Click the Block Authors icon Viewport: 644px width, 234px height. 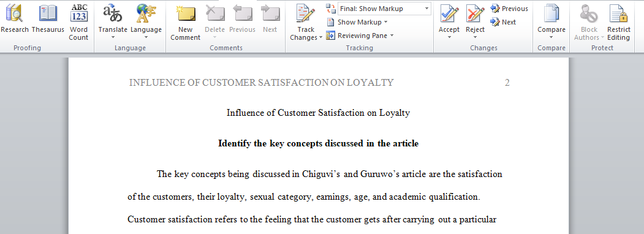click(x=589, y=13)
